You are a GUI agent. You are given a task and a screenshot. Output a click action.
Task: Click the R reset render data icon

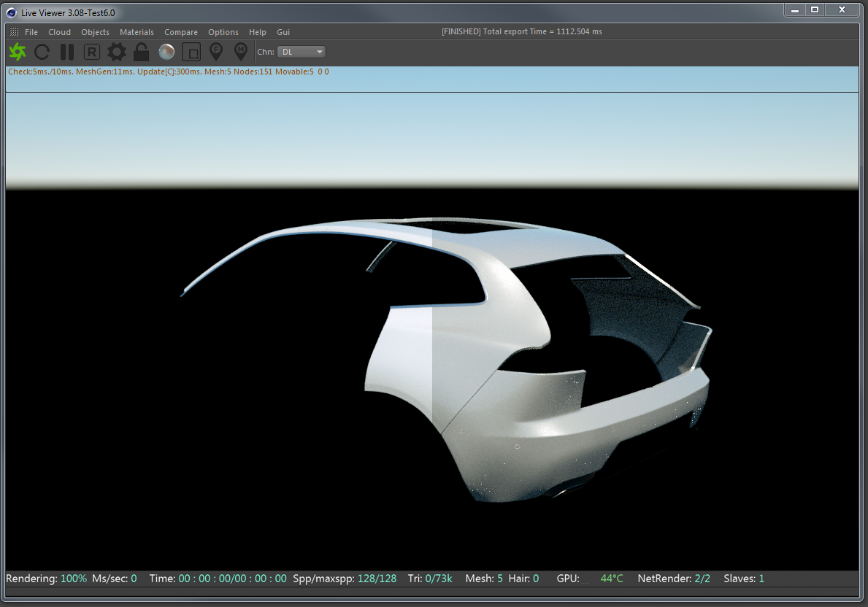(x=92, y=52)
